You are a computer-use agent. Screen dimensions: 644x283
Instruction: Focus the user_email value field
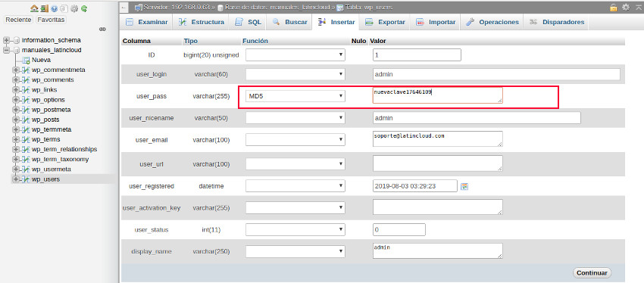pos(438,138)
